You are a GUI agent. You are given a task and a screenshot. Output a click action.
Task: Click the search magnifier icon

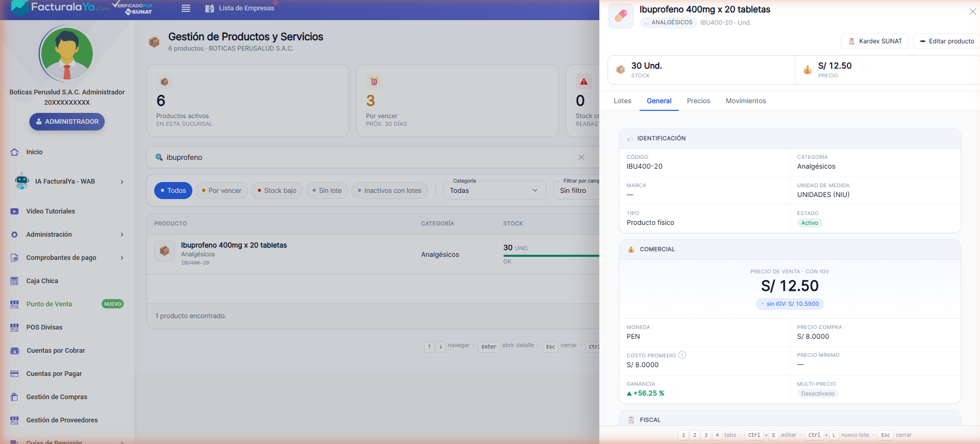tap(159, 157)
